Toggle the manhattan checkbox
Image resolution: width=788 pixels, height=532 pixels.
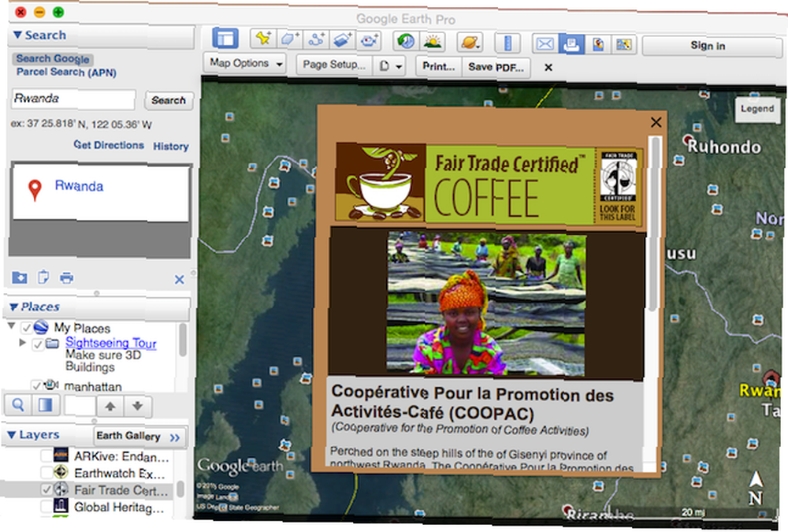[35, 385]
